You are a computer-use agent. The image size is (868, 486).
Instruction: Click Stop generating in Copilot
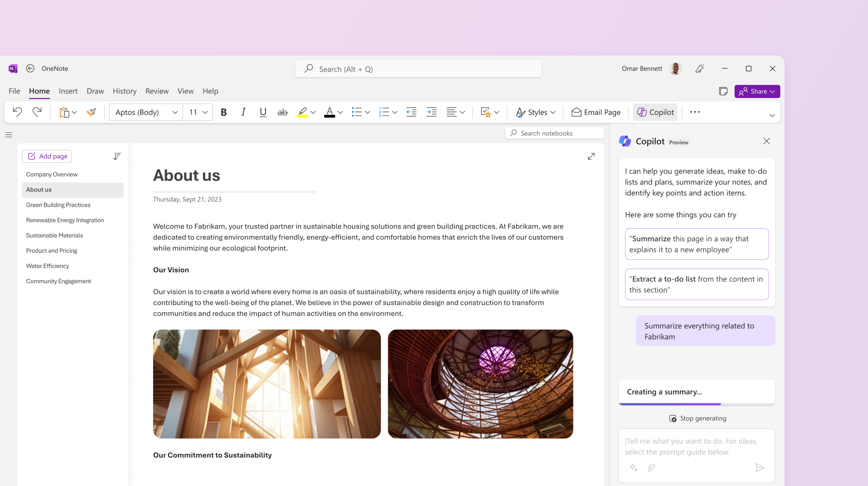[x=697, y=418]
